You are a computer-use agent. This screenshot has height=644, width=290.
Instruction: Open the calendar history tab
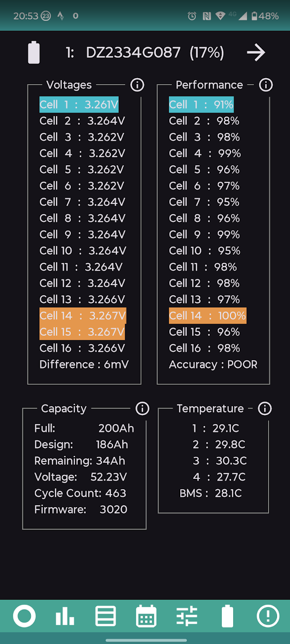point(146,617)
